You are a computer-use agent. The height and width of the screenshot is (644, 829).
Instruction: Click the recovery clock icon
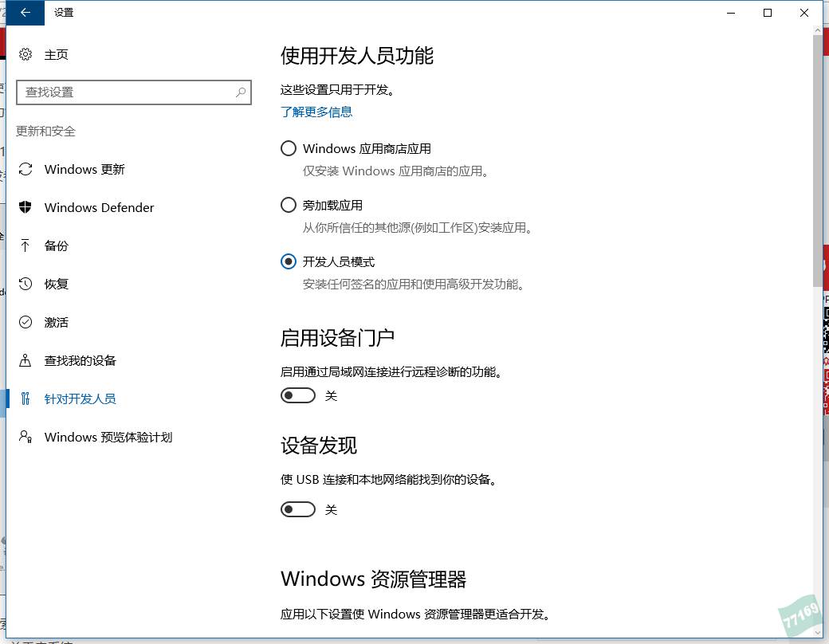coord(26,284)
